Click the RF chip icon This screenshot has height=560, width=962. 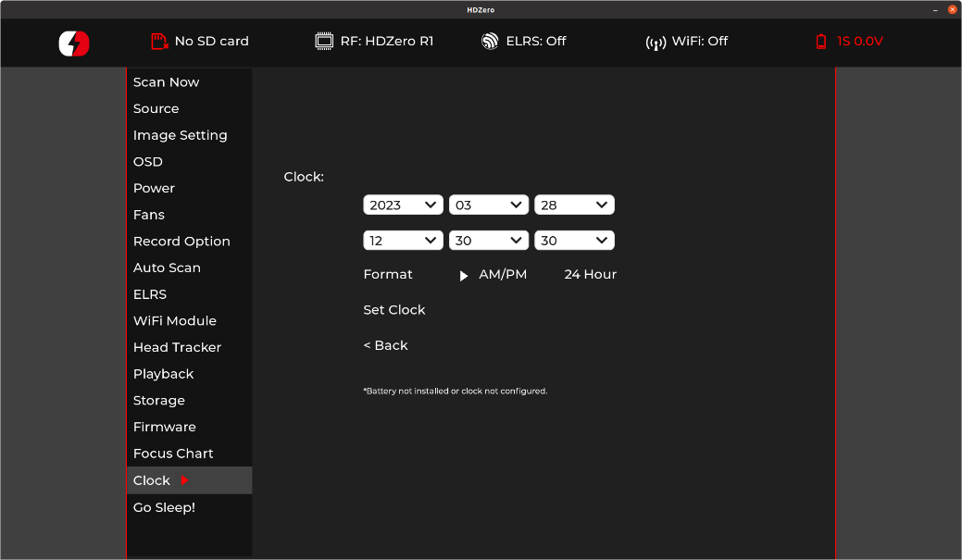pyautogui.click(x=324, y=42)
